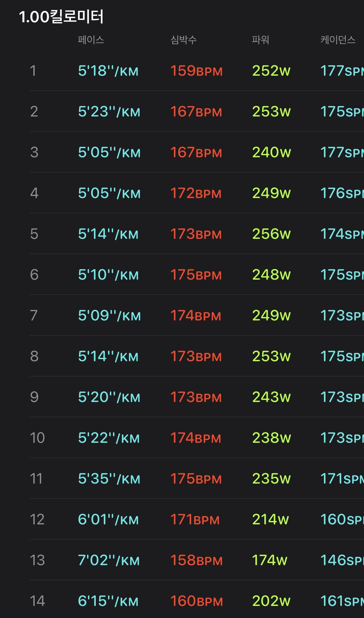364x618 pixels.
Task: Tap split 12 pace 6'01''/KM
Action: pyautogui.click(x=108, y=520)
